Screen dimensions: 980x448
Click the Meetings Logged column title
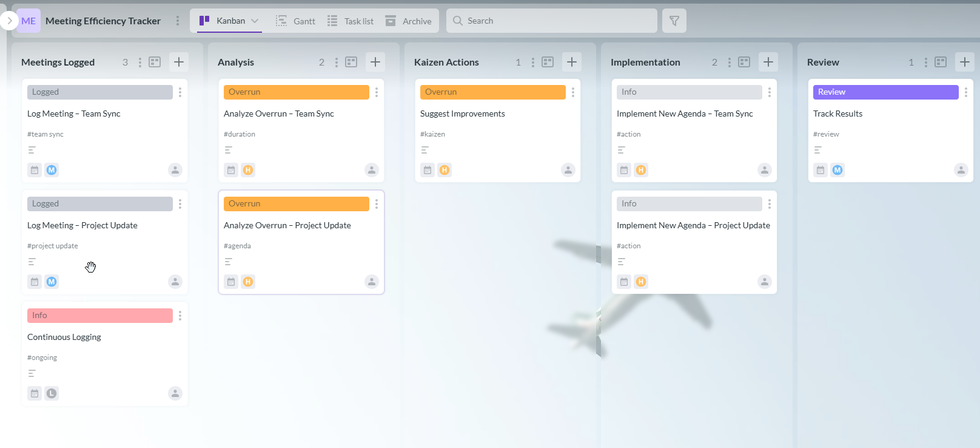pyautogui.click(x=58, y=62)
